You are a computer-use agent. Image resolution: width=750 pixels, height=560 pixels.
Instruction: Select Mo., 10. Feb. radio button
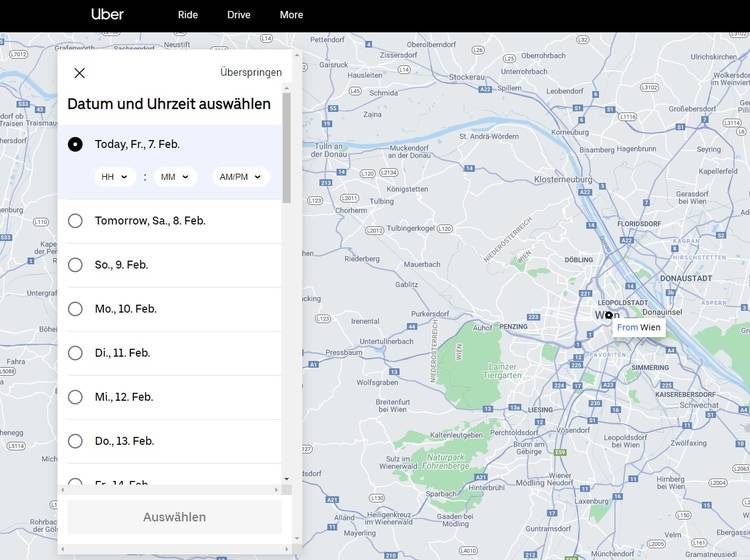click(x=75, y=308)
